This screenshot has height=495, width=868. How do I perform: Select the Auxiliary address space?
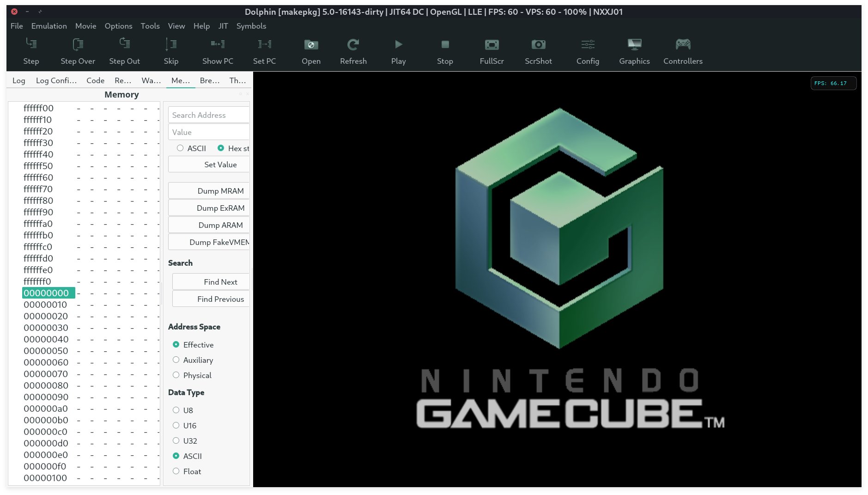tap(176, 360)
